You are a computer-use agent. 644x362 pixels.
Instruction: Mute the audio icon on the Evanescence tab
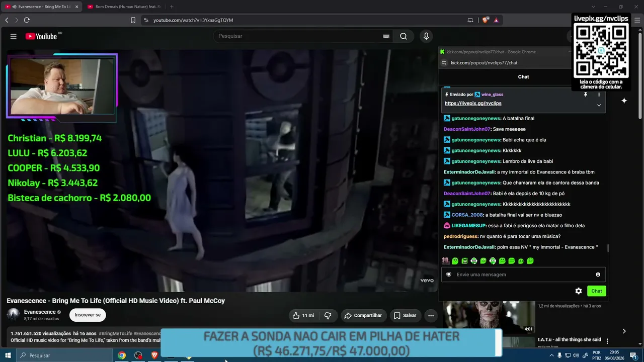pyautogui.click(x=14, y=7)
